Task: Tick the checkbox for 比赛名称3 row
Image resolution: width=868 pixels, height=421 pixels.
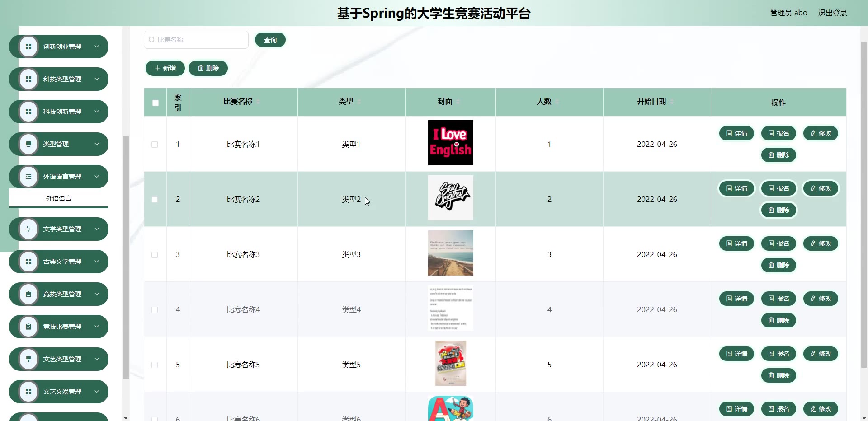Action: [x=155, y=255]
